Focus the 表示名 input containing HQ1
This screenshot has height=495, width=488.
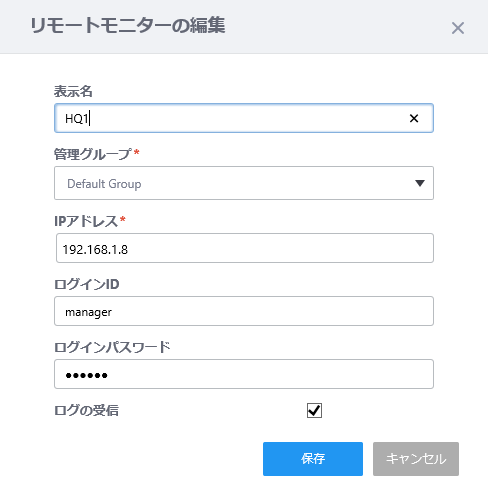[244, 118]
